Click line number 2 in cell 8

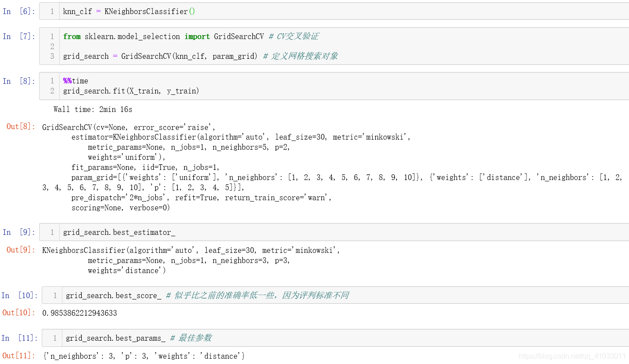(52, 91)
